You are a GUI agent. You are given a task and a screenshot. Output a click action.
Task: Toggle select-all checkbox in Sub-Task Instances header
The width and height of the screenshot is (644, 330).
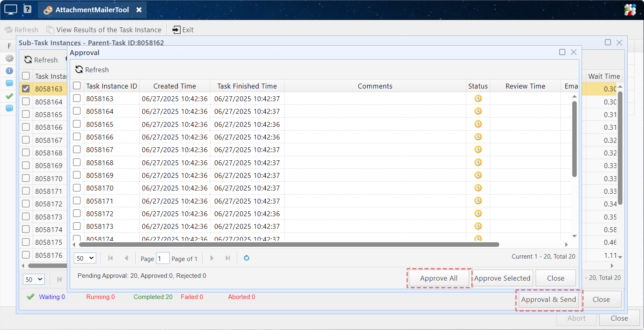click(x=26, y=76)
